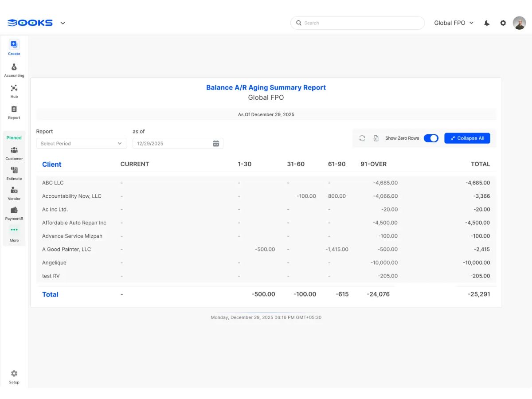Click the Books logo
Screen dimensions: 532x399
coord(30,23)
